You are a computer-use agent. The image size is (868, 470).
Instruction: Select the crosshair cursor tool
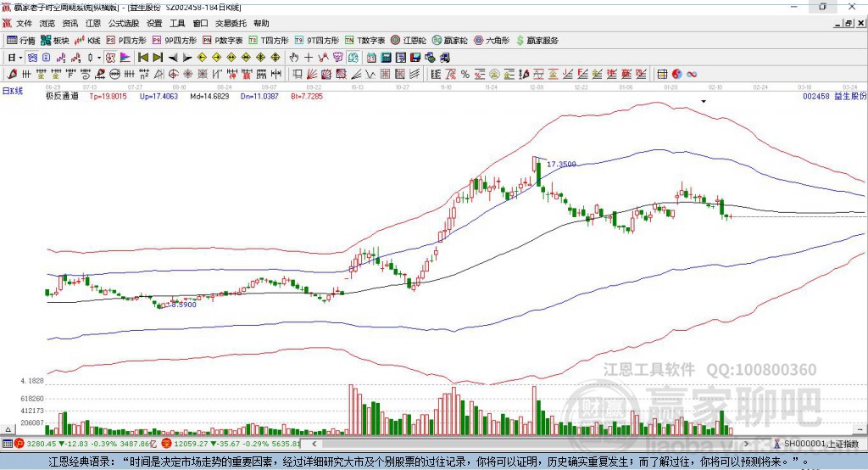click(x=309, y=58)
